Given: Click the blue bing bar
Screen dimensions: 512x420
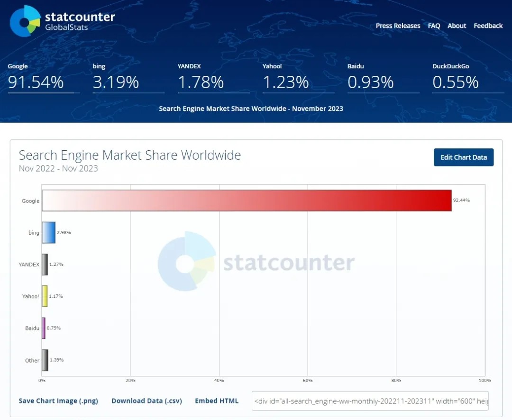Looking at the screenshot, I should 48,232.
